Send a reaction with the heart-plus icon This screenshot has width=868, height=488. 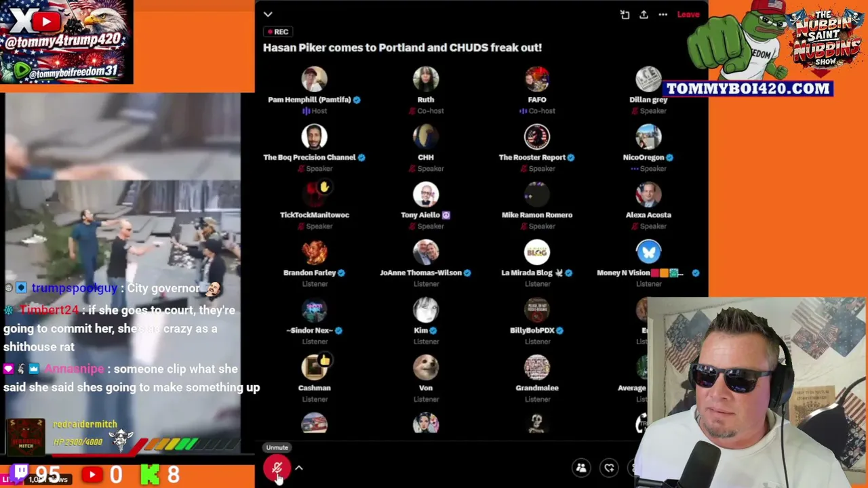pyautogui.click(x=610, y=468)
